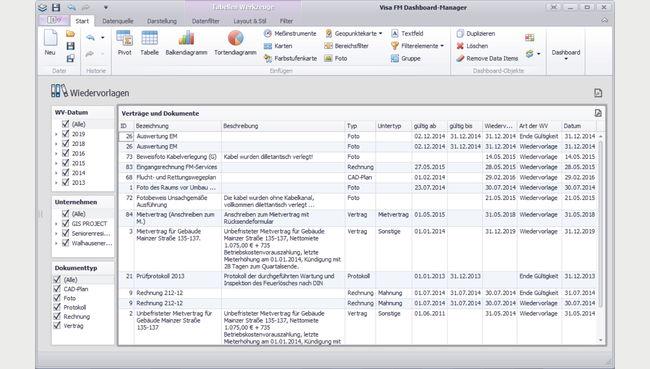Click the application menu button left of Start
This screenshot has height=369, width=650.
(x=53, y=20)
